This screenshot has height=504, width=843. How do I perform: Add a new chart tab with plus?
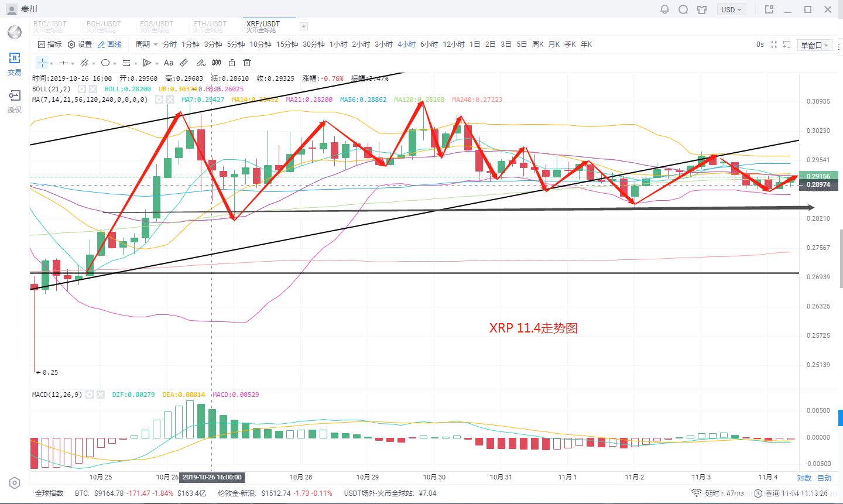coord(303,26)
